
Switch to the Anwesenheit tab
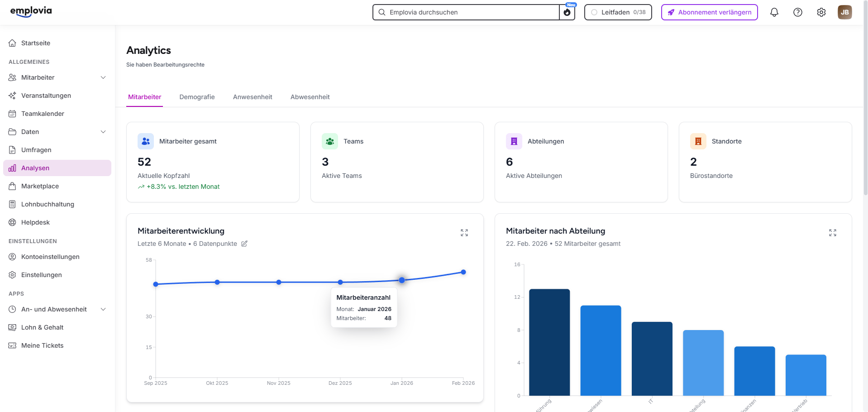point(253,97)
